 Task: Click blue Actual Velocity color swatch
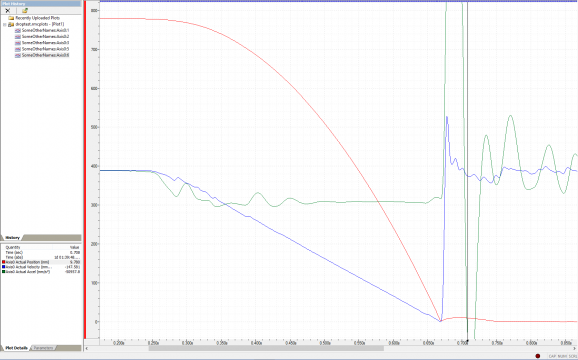pos(4,267)
